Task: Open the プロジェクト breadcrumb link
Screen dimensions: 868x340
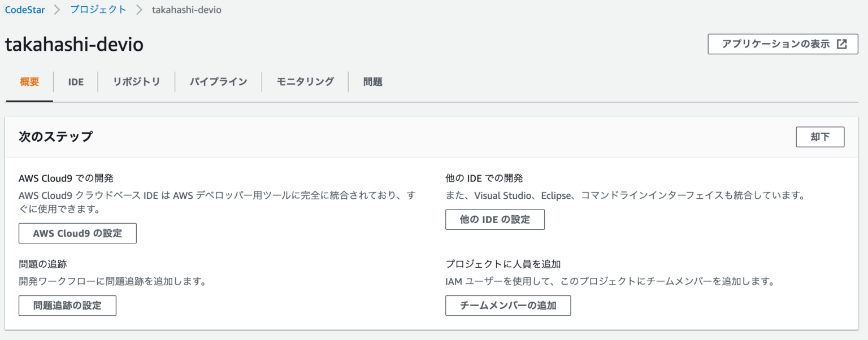Action: pos(98,10)
